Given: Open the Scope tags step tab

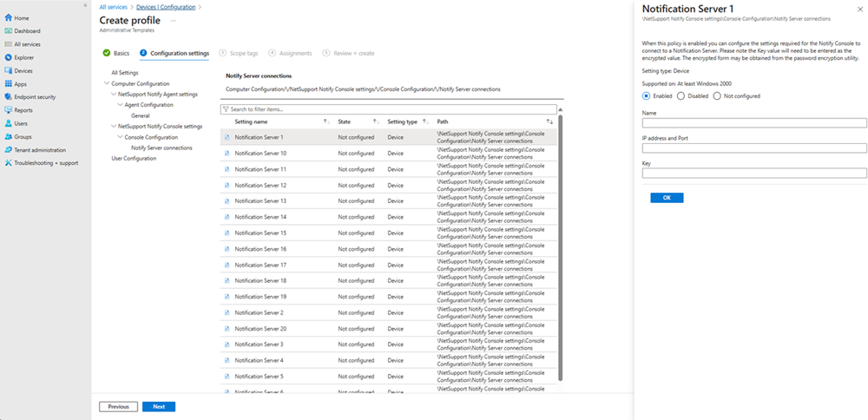Looking at the screenshot, I should coord(239,53).
